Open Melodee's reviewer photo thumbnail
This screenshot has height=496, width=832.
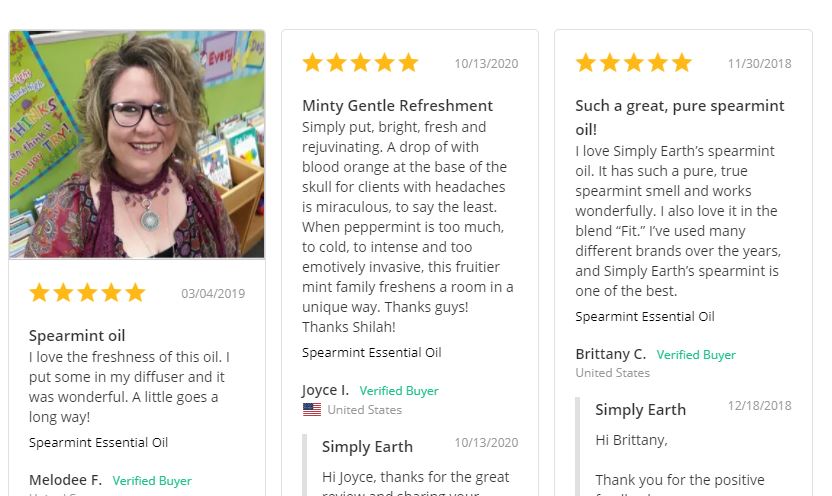(x=137, y=144)
